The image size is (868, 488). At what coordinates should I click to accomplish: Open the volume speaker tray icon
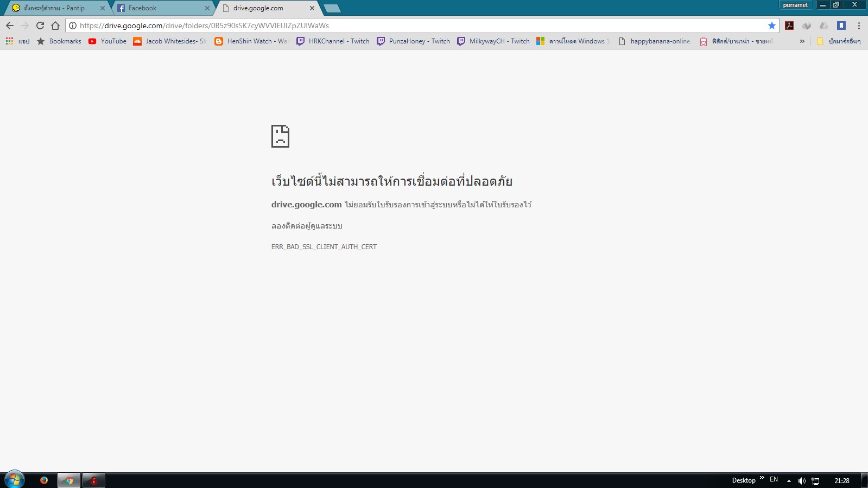click(x=802, y=480)
